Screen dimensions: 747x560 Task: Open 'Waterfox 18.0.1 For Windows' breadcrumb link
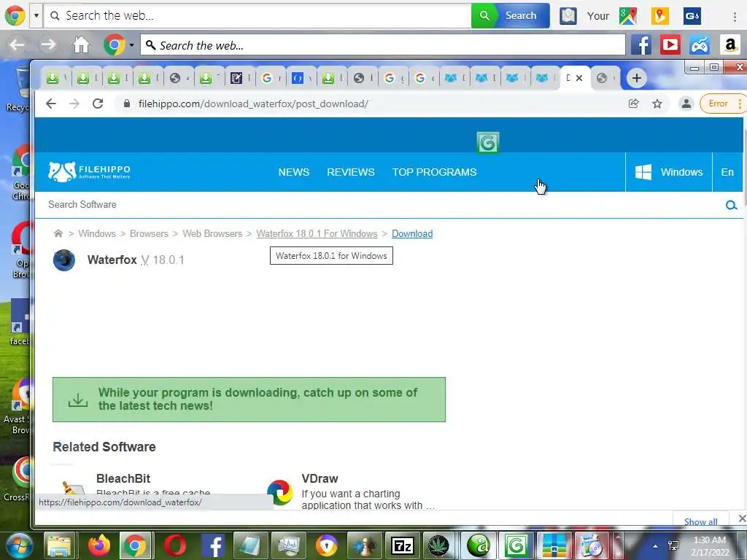click(317, 234)
